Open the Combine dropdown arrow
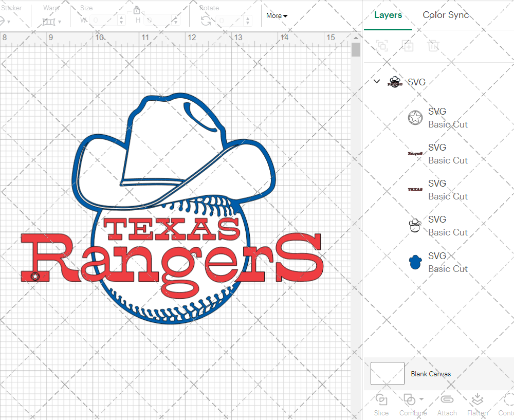The image size is (514, 420). click(421, 399)
